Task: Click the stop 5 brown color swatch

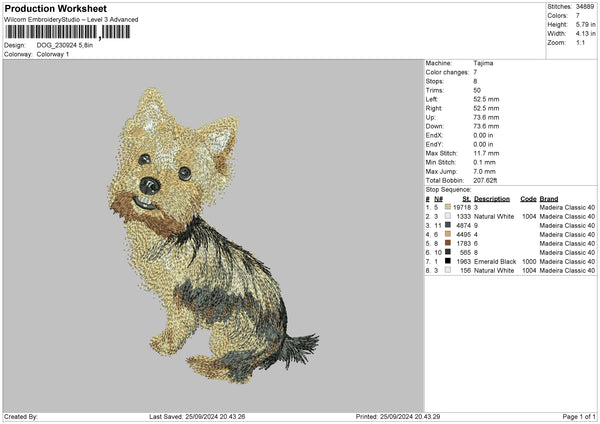Action: coord(448,243)
